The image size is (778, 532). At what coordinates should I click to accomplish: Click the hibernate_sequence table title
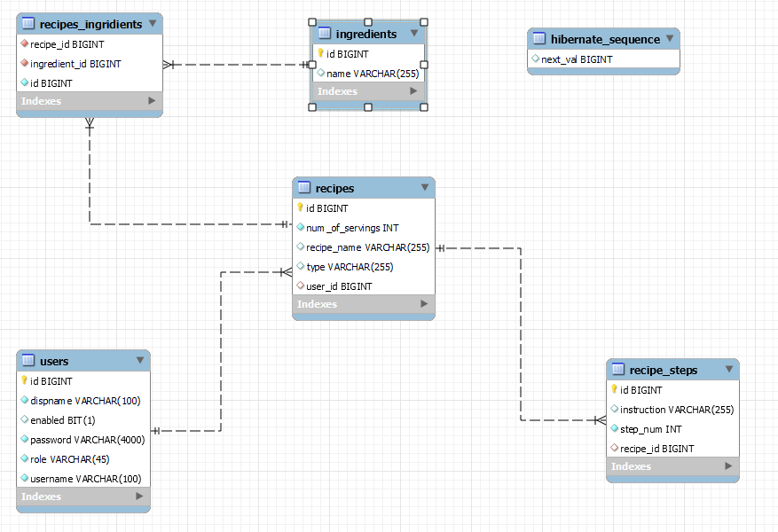tap(605, 39)
